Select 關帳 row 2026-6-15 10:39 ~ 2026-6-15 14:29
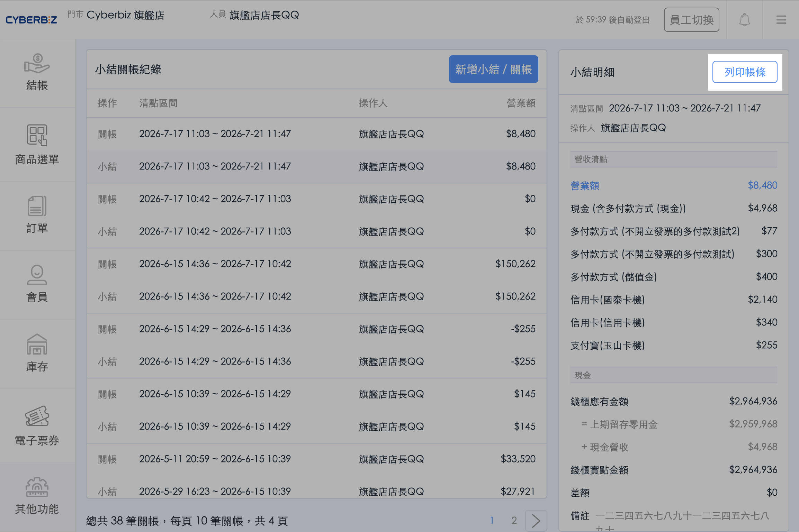The image size is (799, 532). coord(316,394)
